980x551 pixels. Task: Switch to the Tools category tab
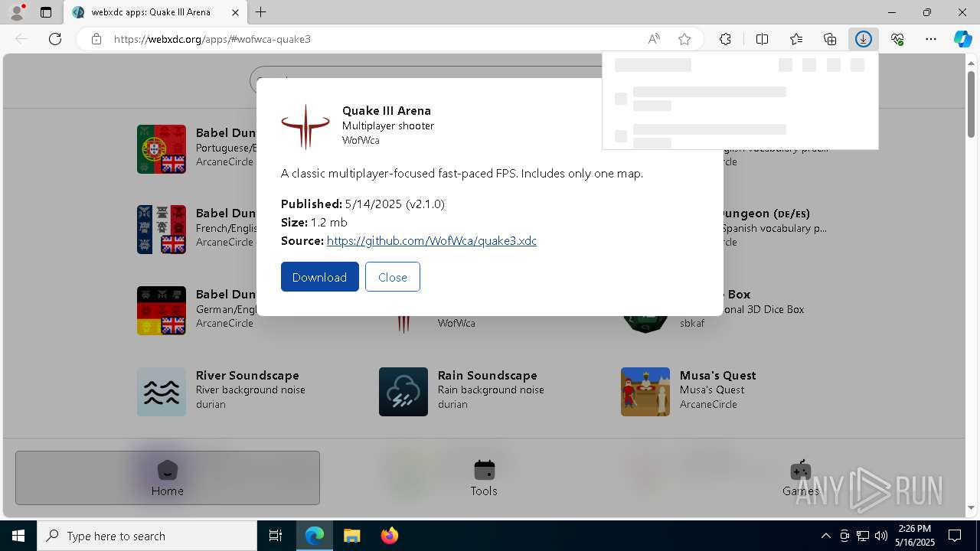pos(484,478)
